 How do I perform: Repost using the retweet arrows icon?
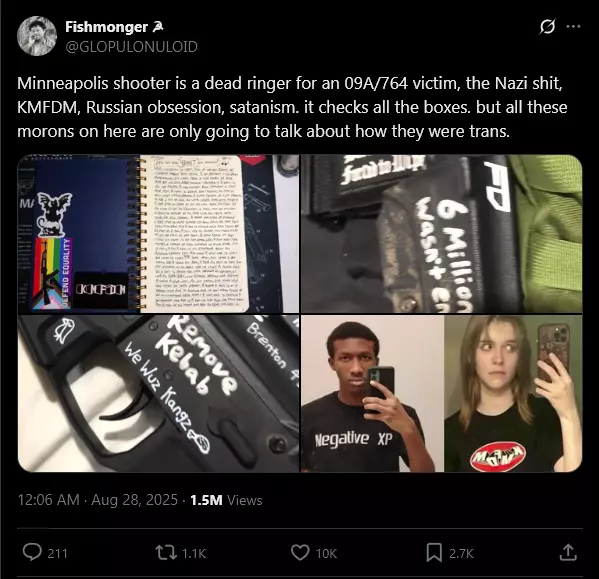(166, 553)
